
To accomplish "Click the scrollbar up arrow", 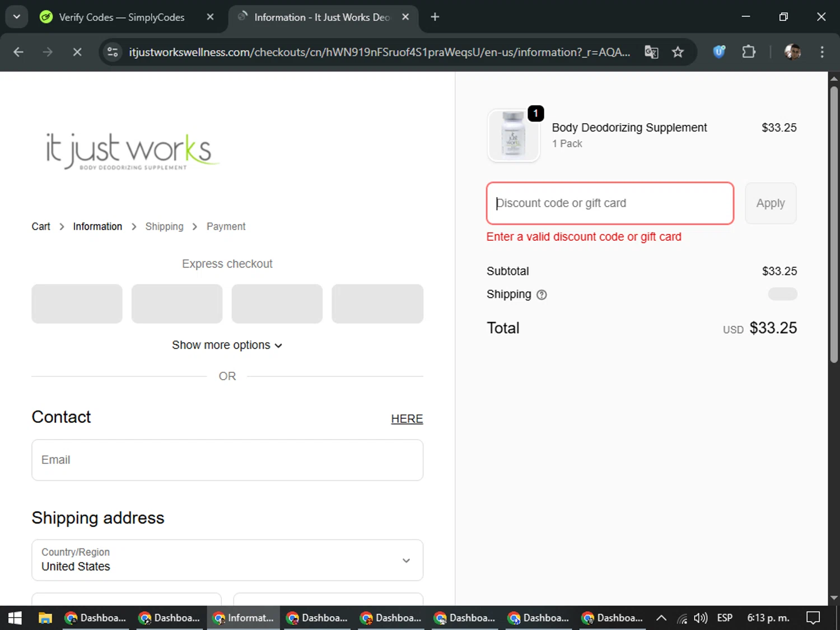I will 834,78.
